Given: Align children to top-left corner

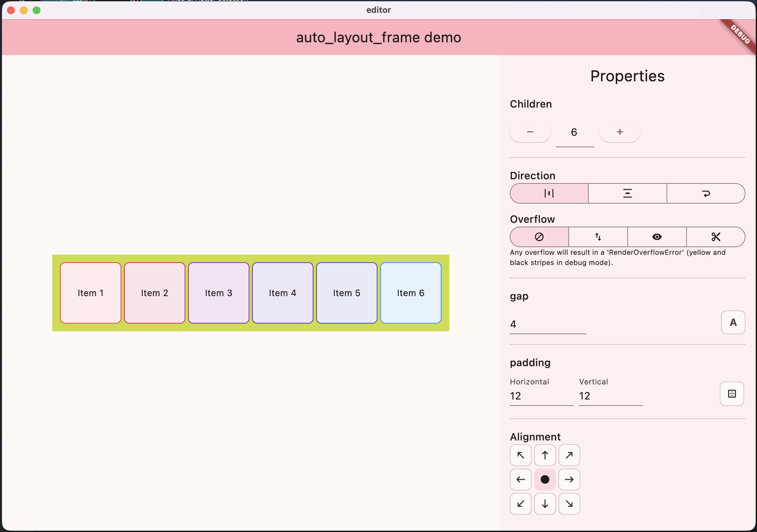Looking at the screenshot, I should pyautogui.click(x=520, y=455).
